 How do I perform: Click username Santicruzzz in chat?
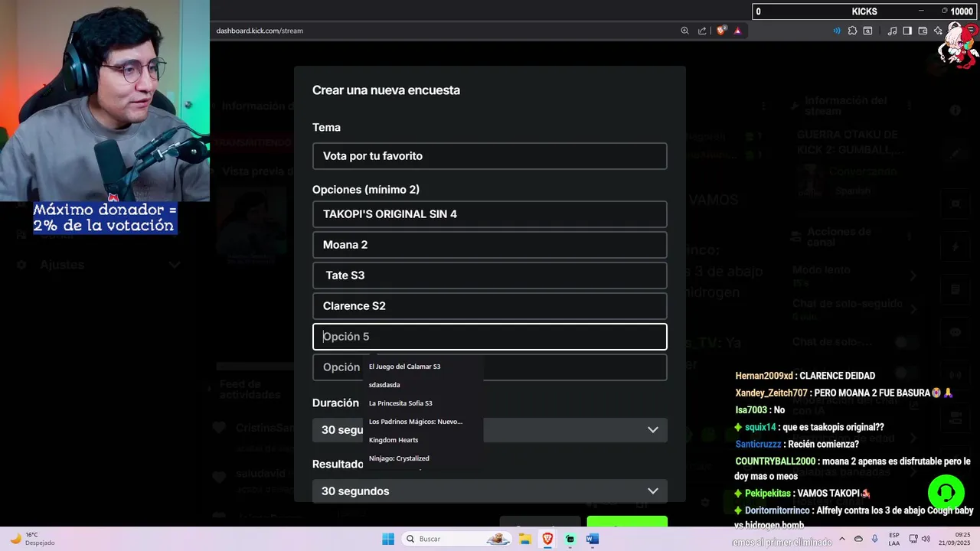tap(758, 444)
